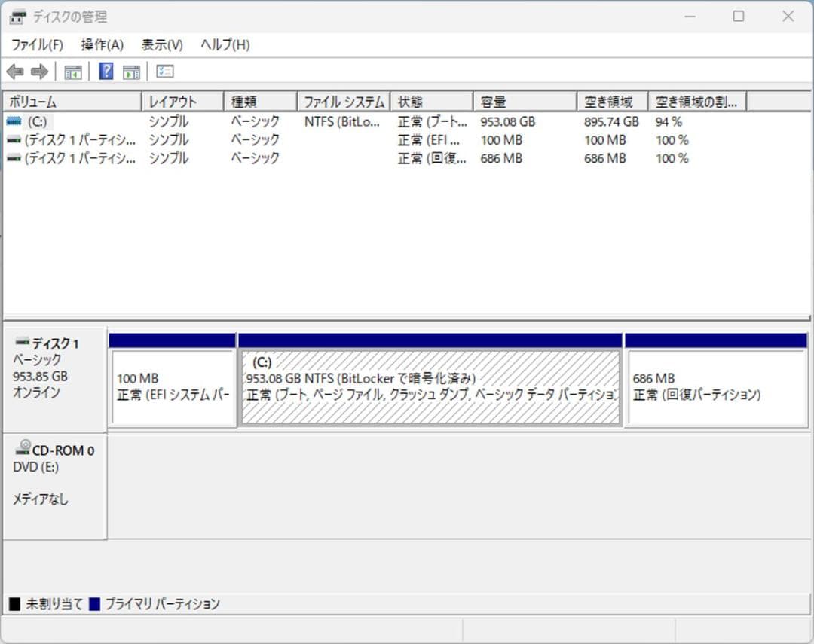814x644 pixels.
Task: Open Help using the blue question mark icon
Action: click(105, 71)
